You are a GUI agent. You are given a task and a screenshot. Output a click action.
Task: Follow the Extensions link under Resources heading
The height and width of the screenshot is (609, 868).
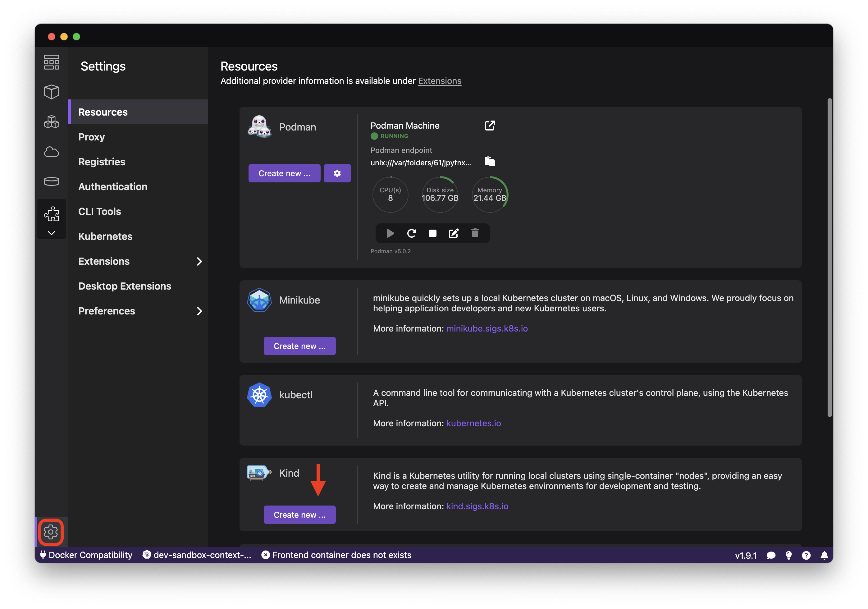(439, 81)
